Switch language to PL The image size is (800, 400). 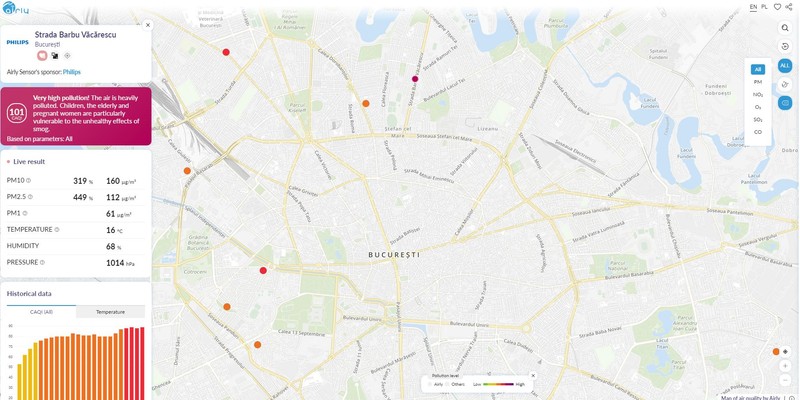(x=764, y=7)
